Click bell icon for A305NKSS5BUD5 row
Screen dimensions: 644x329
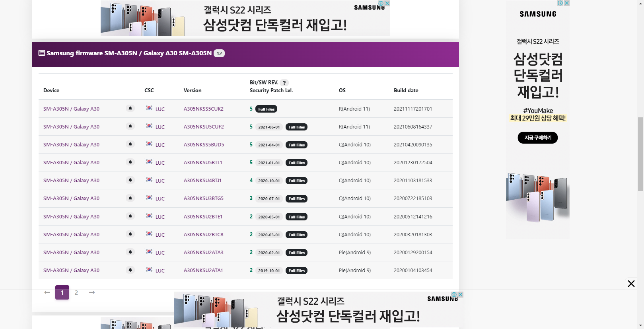click(x=130, y=144)
